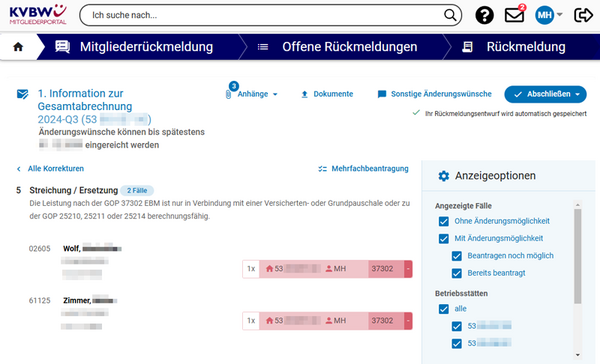Click the back chevron before Alle Korrekturen

19,169
